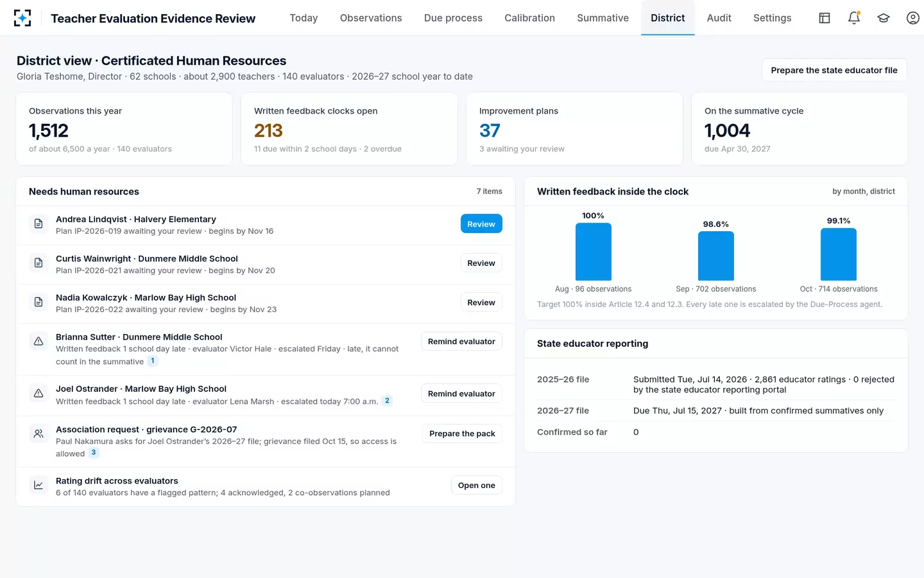Viewport: 924px width, 578px height.
Task: Open the Improvement plans summary card
Action: click(x=574, y=129)
